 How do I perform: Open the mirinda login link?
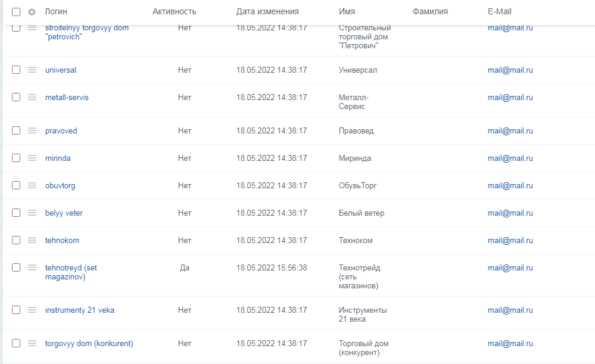[58, 158]
